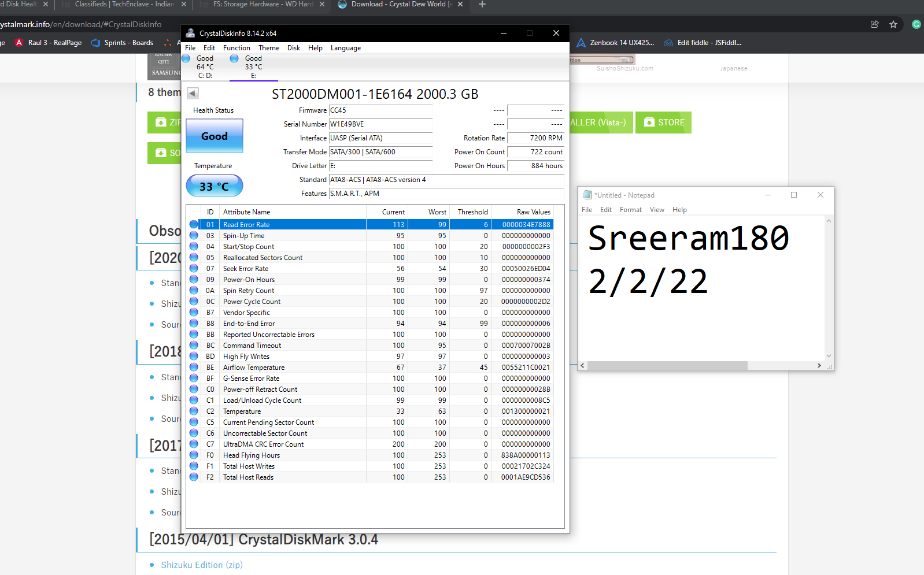Viewport: 924px width, 575px height.
Task: Select the Temperature attribute row
Action: pos(370,411)
